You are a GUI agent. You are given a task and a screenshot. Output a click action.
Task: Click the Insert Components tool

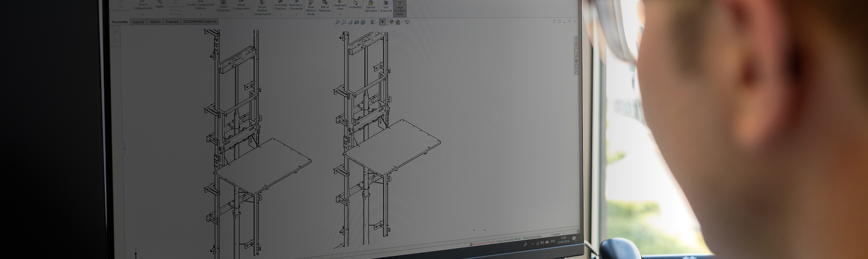[x=142, y=5]
